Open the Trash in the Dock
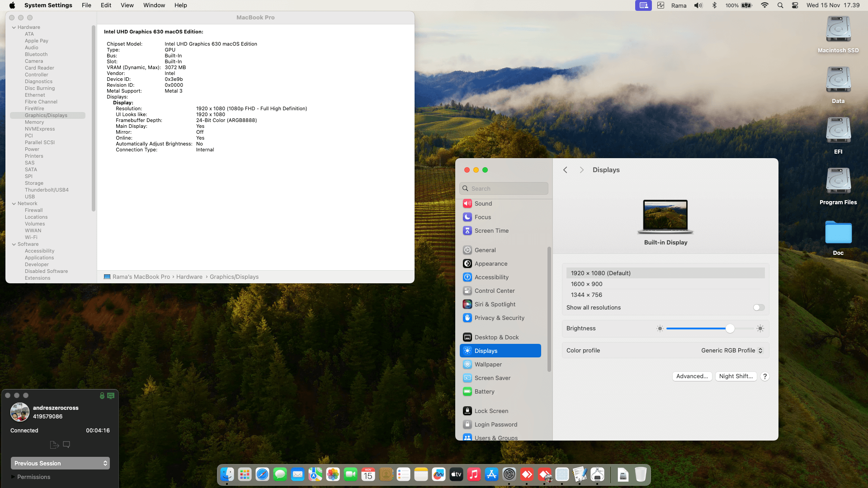 (x=641, y=474)
